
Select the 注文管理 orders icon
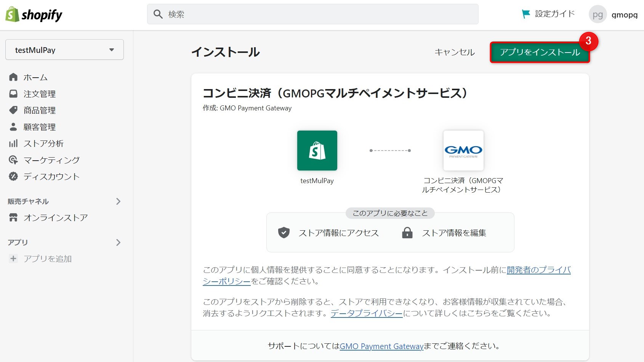pyautogui.click(x=13, y=94)
